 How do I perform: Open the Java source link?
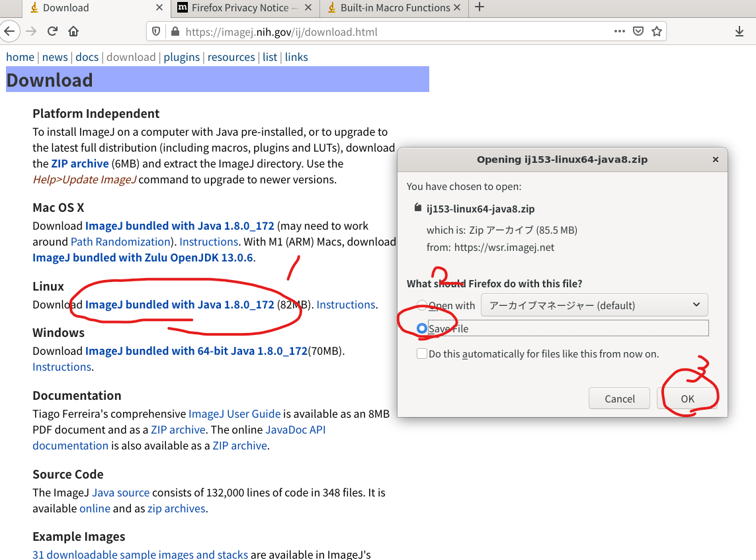(x=120, y=492)
